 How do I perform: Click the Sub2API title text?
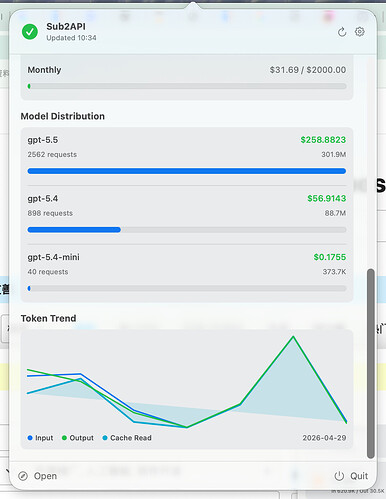[66, 26]
